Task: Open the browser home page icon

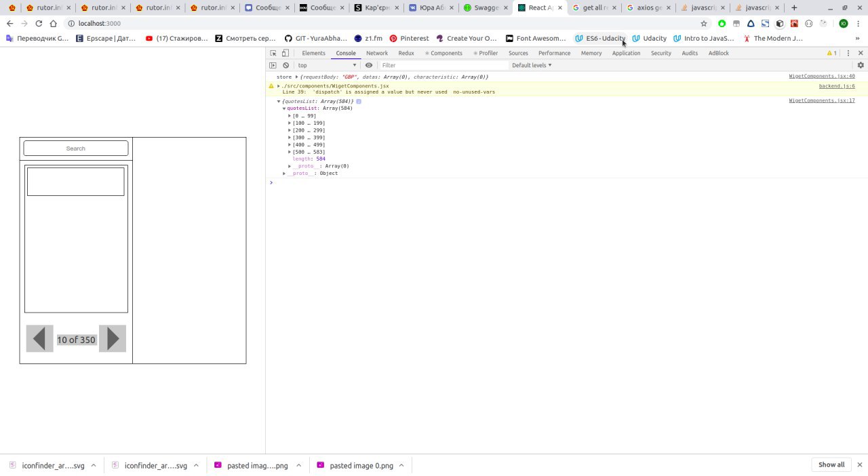Action: (54, 23)
